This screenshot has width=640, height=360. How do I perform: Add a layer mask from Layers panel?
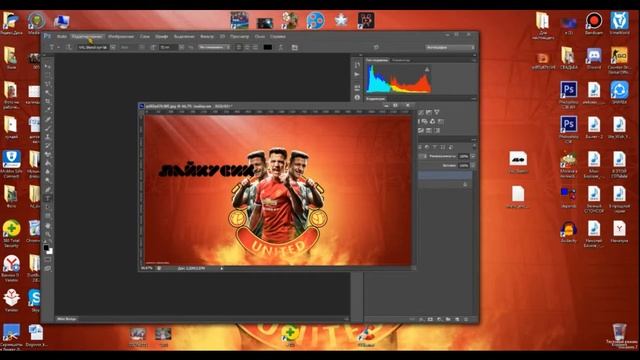(x=430, y=319)
